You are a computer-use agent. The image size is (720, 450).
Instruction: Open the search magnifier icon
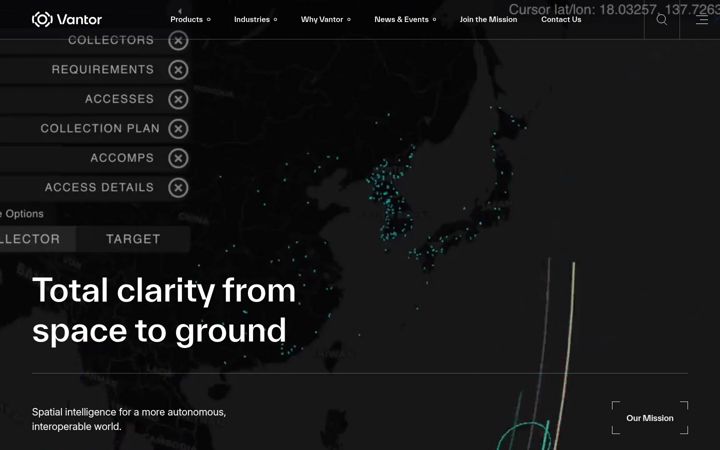tap(662, 19)
